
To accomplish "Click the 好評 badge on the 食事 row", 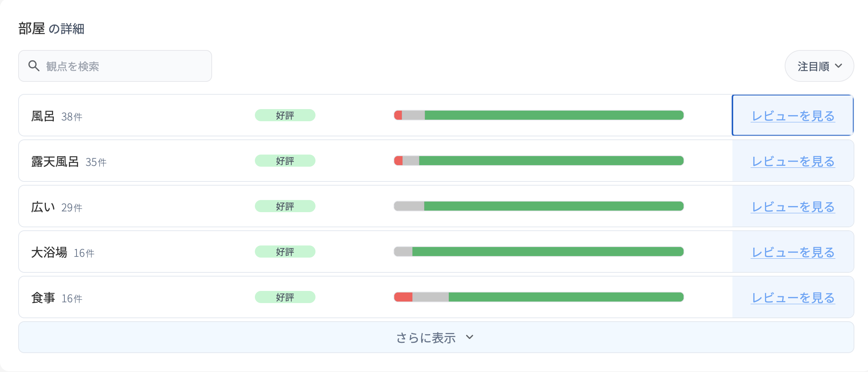I will pyautogui.click(x=285, y=297).
